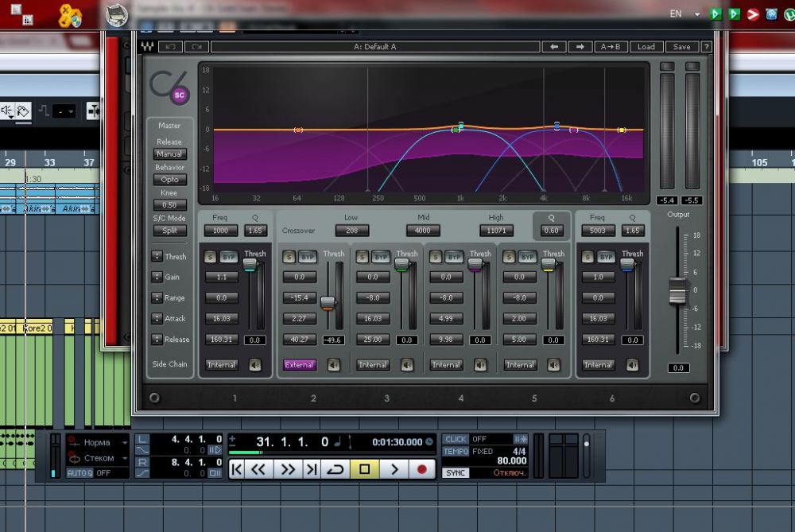Click the band 3 sidechain listen speaker icon
The height and width of the screenshot is (532, 795).
[x=406, y=365]
